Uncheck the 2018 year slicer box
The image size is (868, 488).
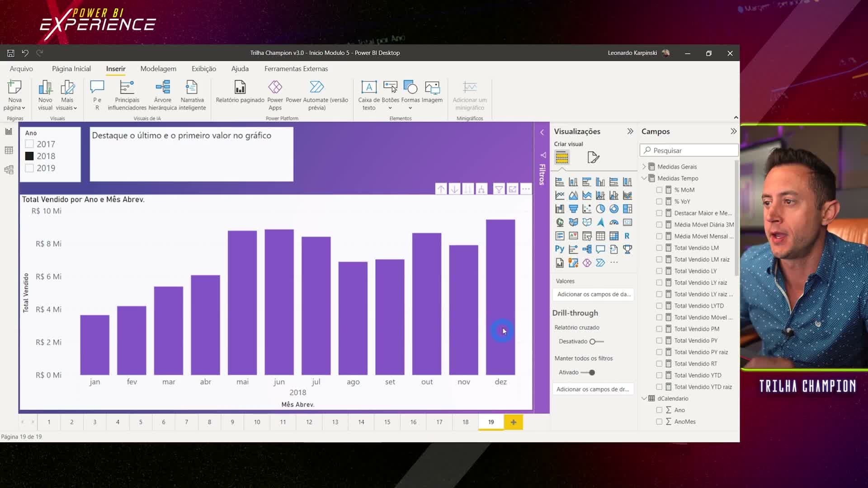(29, 156)
